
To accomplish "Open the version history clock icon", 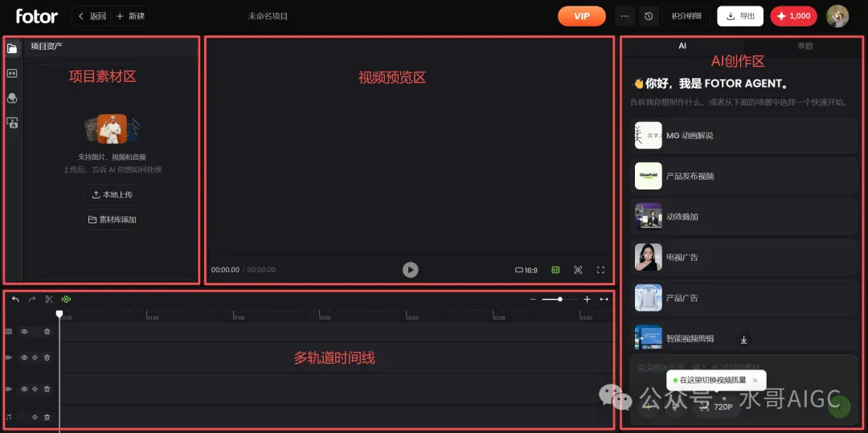I will 649,16.
